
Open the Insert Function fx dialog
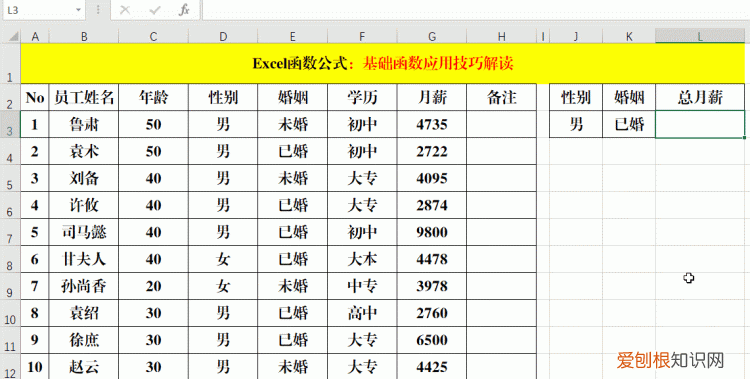tap(184, 10)
